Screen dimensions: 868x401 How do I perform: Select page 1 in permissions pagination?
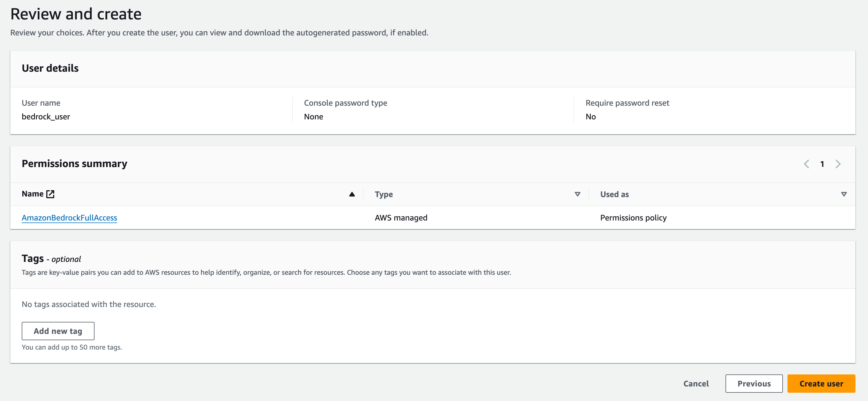[822, 164]
